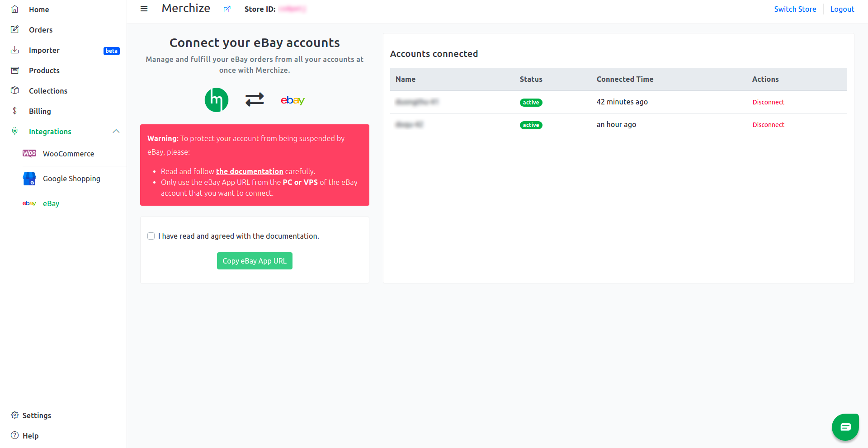The height and width of the screenshot is (448, 868).
Task: Click the Help question mark icon
Action: pyautogui.click(x=14, y=435)
